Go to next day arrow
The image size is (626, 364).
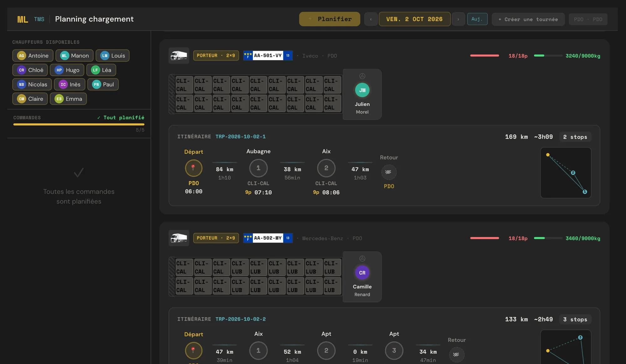(x=458, y=19)
